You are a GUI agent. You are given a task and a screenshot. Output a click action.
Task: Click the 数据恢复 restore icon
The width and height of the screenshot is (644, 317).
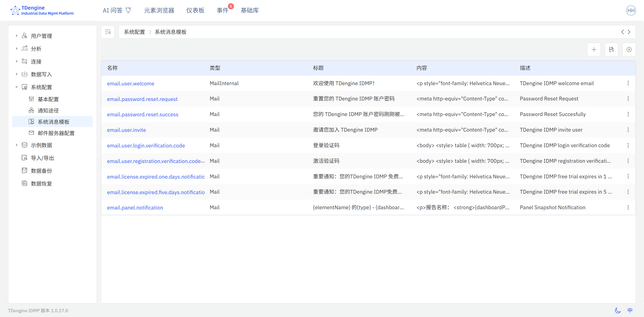click(24, 183)
